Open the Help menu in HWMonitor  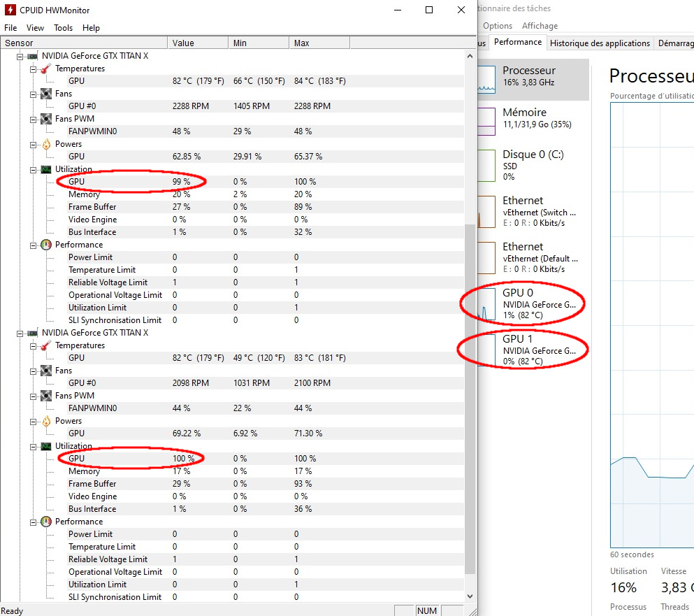(x=91, y=28)
